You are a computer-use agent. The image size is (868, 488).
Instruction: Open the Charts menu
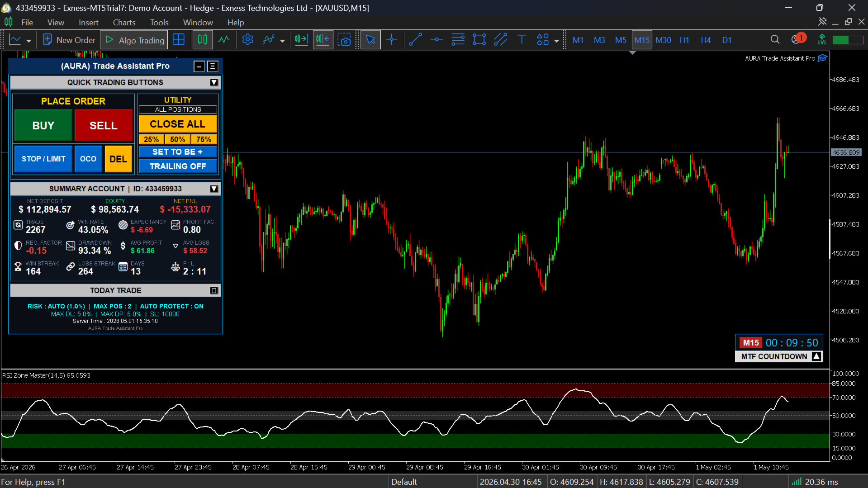point(124,22)
